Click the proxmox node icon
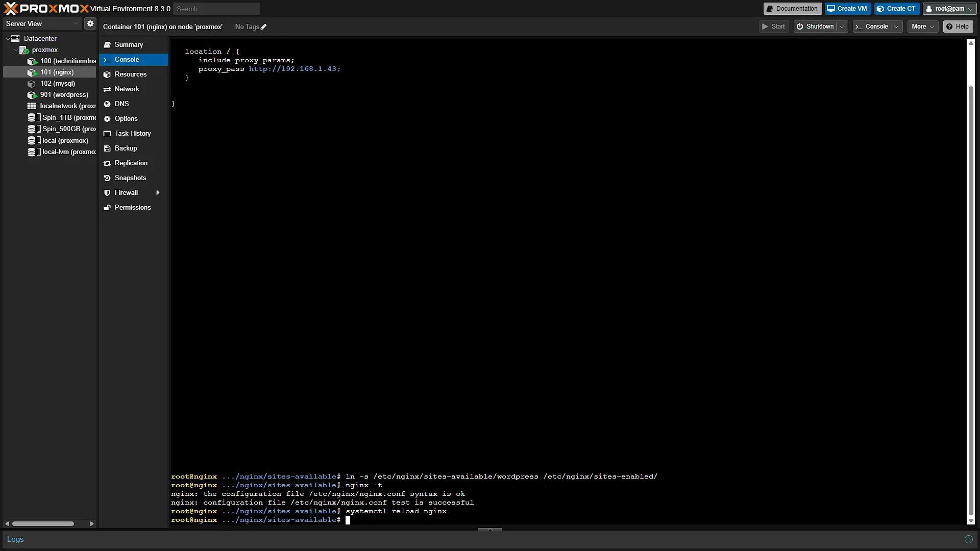The height and width of the screenshot is (551, 980). click(x=24, y=50)
